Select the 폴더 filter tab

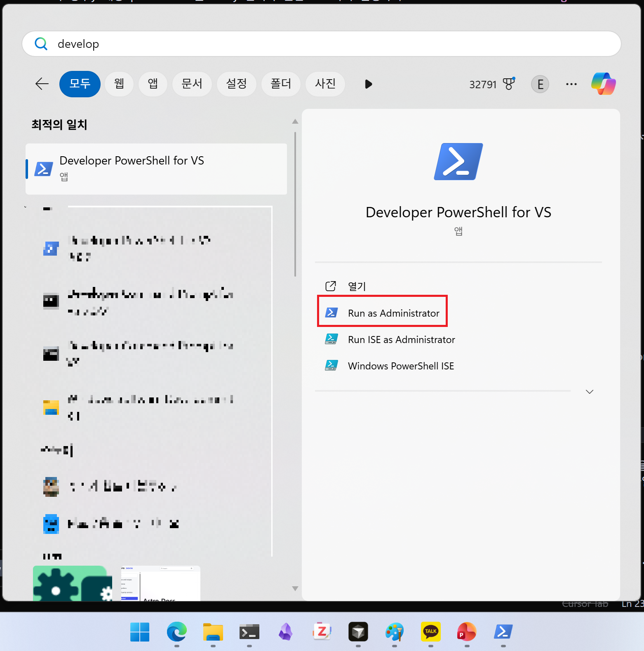tap(281, 84)
